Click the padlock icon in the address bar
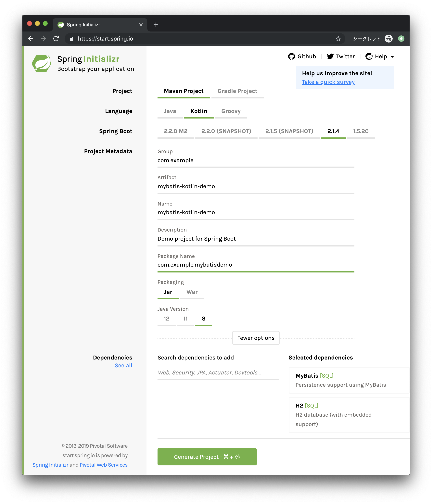The height and width of the screenshot is (504, 432). (x=72, y=39)
